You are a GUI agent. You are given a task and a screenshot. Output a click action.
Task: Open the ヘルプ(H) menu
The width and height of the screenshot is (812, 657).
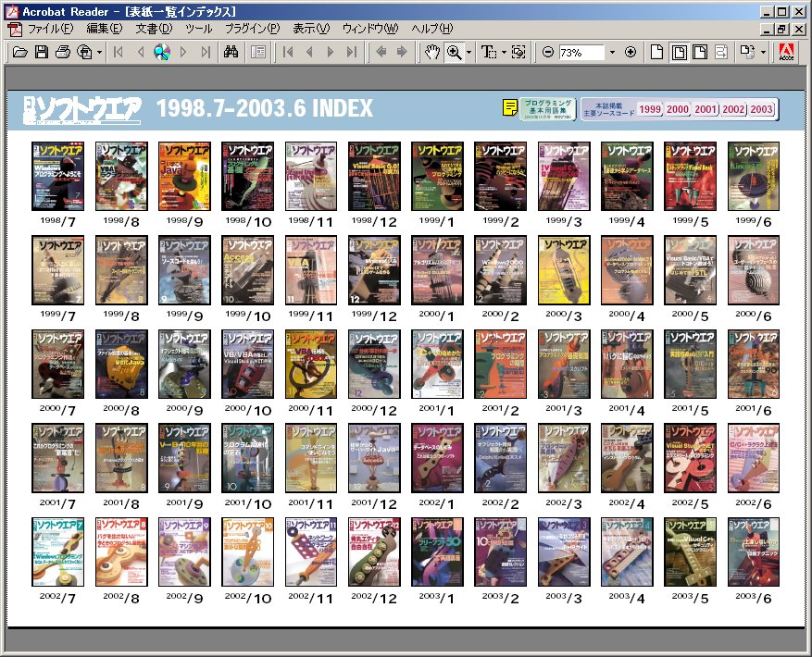(431, 29)
